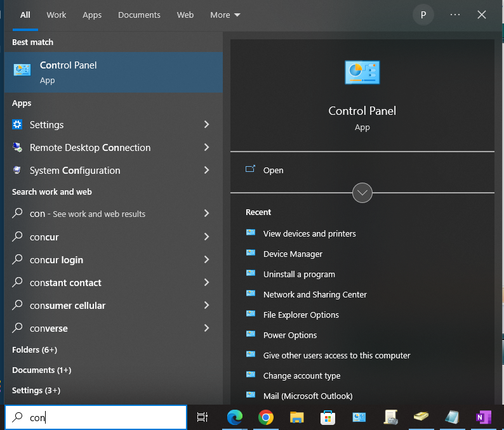Open the More dropdown menu
The image size is (504, 430).
point(225,15)
